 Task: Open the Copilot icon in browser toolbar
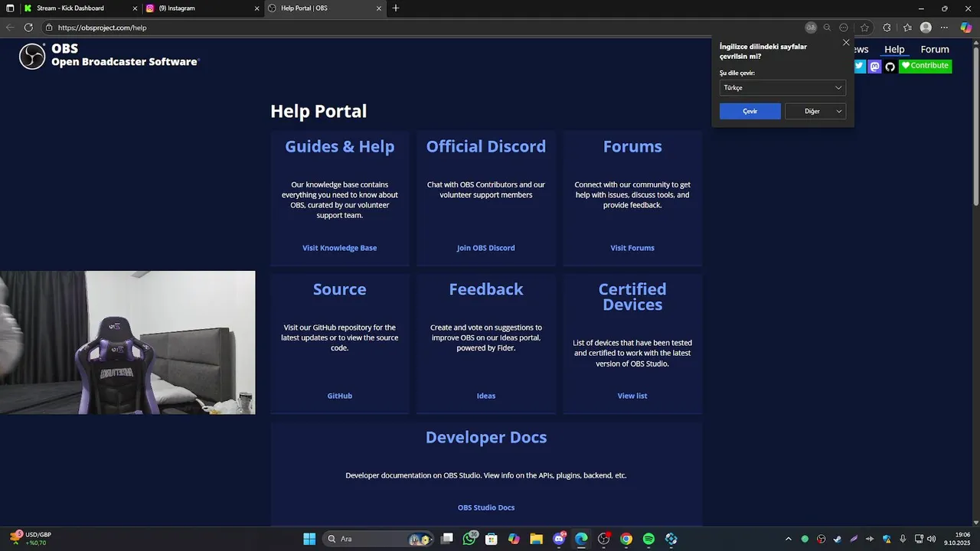pyautogui.click(x=965, y=28)
